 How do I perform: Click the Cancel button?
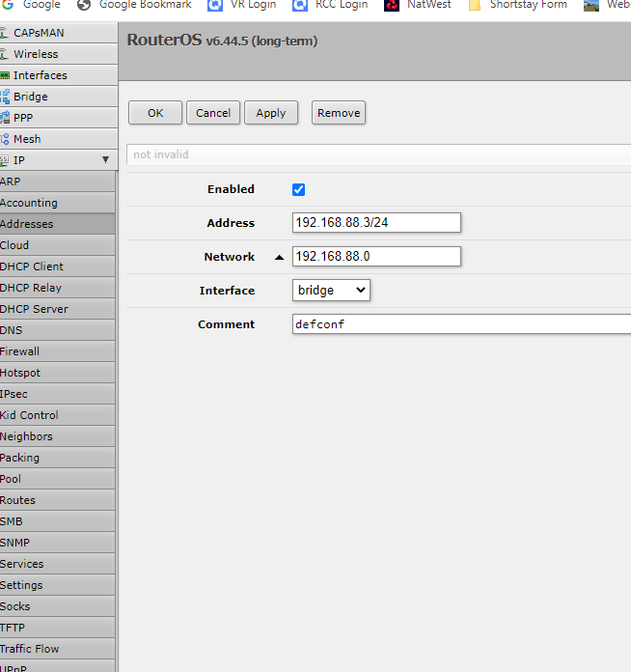213,113
